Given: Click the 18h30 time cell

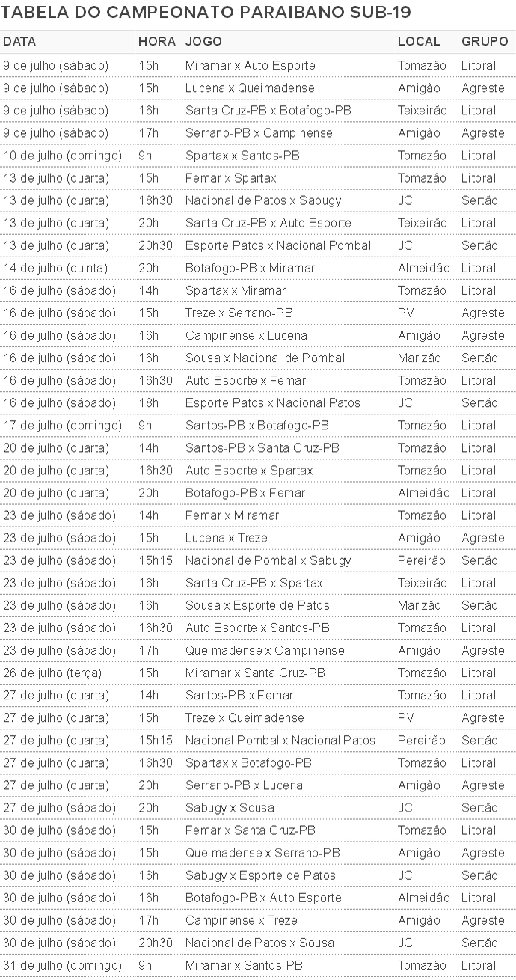Looking at the screenshot, I should coord(155,200).
